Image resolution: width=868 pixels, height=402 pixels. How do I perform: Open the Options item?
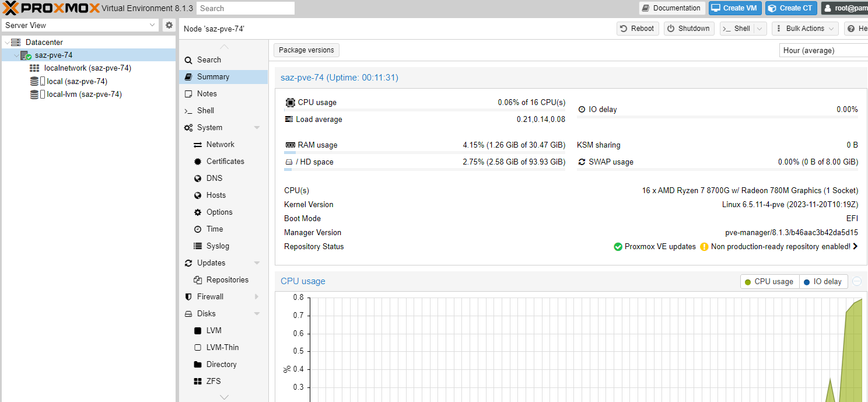point(223,212)
